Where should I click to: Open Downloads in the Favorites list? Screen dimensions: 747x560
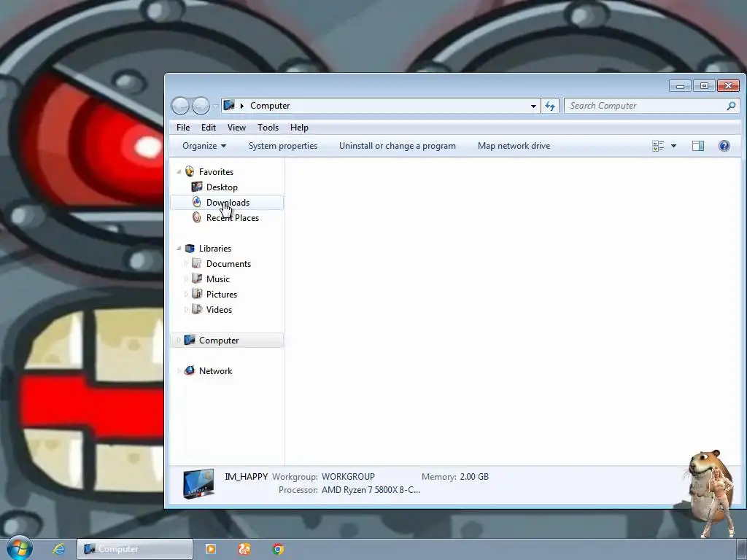click(228, 203)
